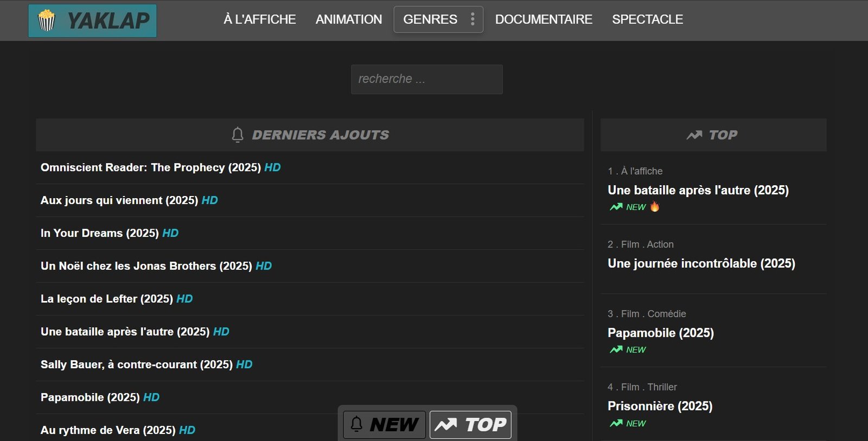Click the fire icon under Une bataille après l'autre
The image size is (868, 441).
655,207
